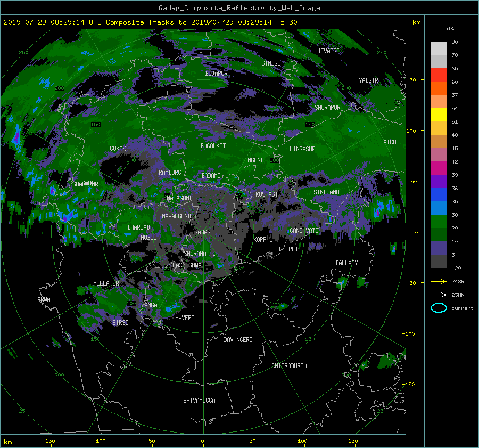479x448 pixels.
Task: Select the BAGALKOT label
Action: tap(213, 146)
